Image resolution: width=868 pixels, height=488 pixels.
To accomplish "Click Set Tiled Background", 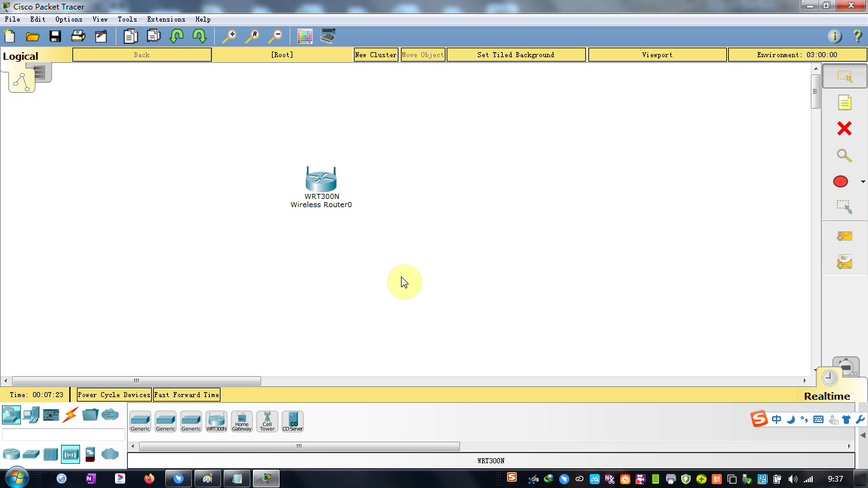I will pos(516,55).
